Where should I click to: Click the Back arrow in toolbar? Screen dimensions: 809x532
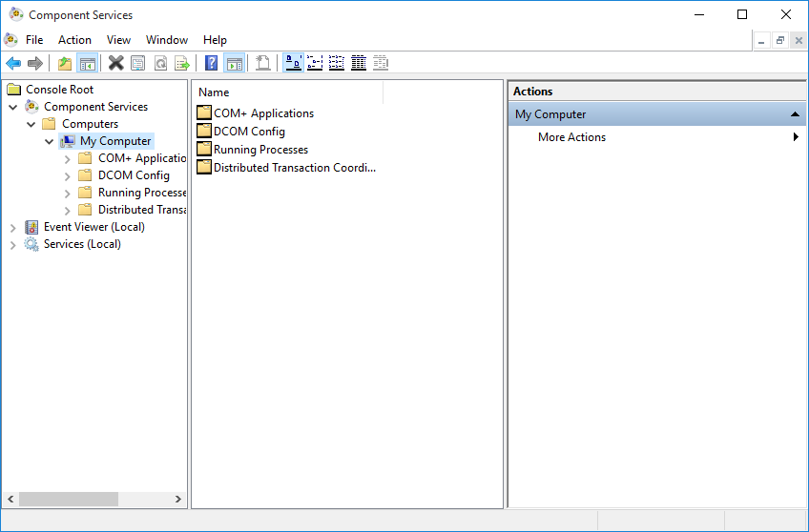click(13, 63)
